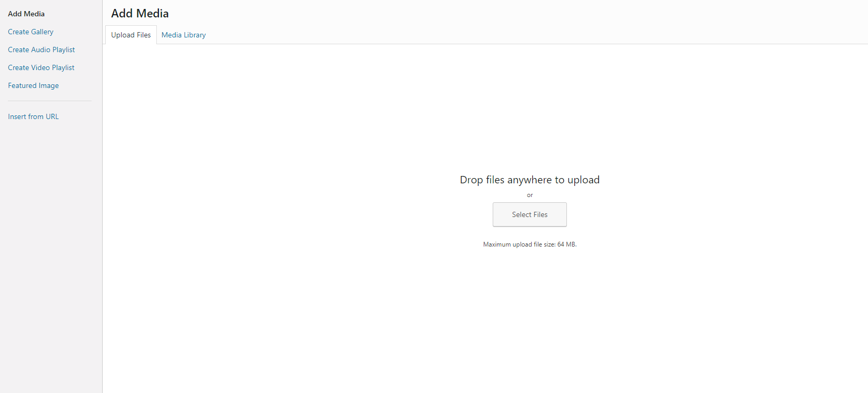This screenshot has height=393, width=868.
Task: Choose Create Video Playlist in sidebar
Action: pyautogui.click(x=41, y=67)
